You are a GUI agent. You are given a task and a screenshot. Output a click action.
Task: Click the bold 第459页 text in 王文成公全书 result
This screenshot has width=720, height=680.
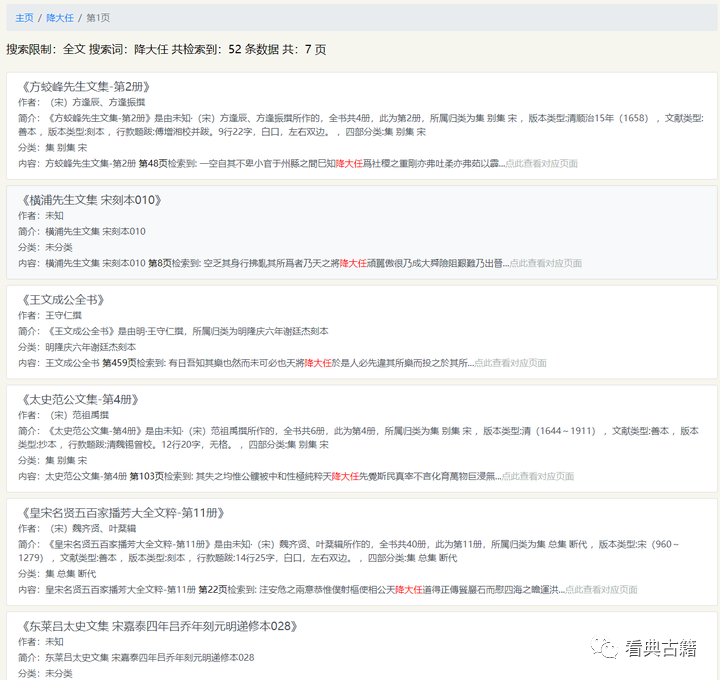[120, 363]
